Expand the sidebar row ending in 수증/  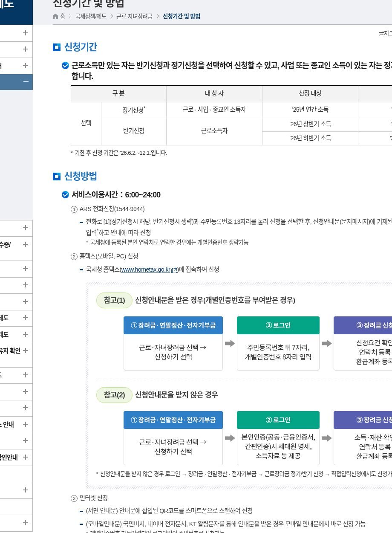26,244
